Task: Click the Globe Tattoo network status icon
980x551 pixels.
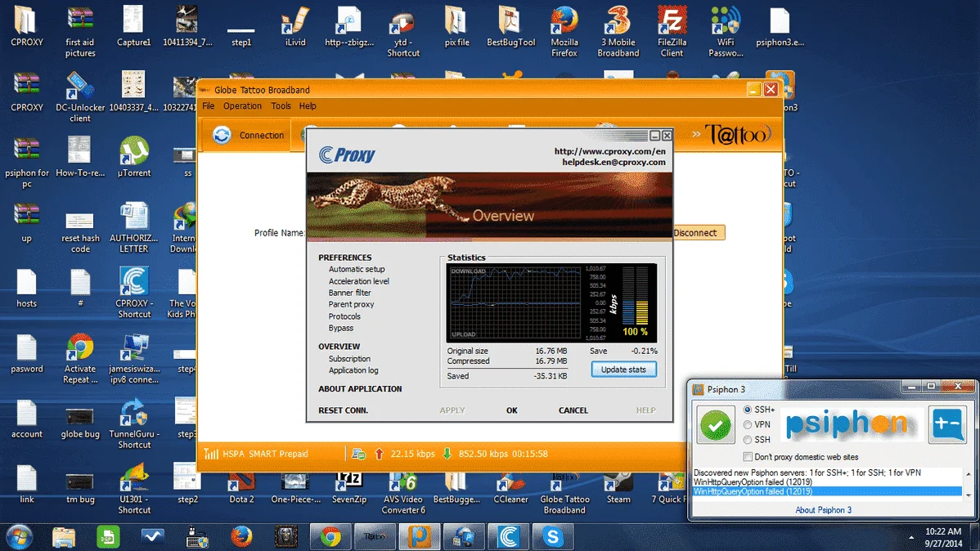Action: tap(358, 454)
